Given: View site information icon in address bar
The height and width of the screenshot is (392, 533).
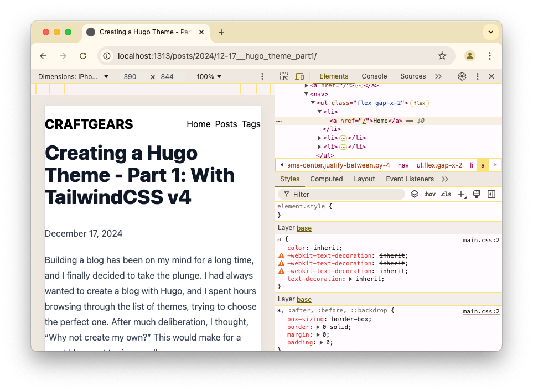Looking at the screenshot, I should point(107,56).
